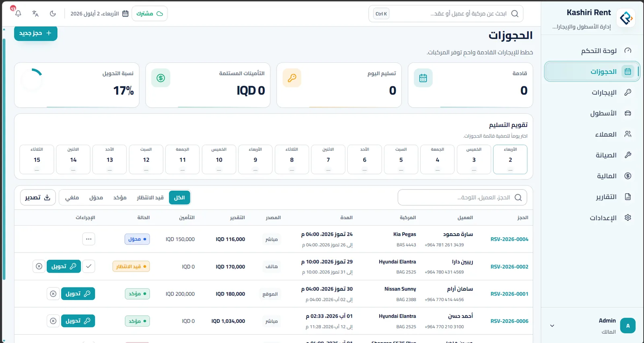Toggle dark mode moon icon
Screen dimensions: 644x343
coord(53,13)
